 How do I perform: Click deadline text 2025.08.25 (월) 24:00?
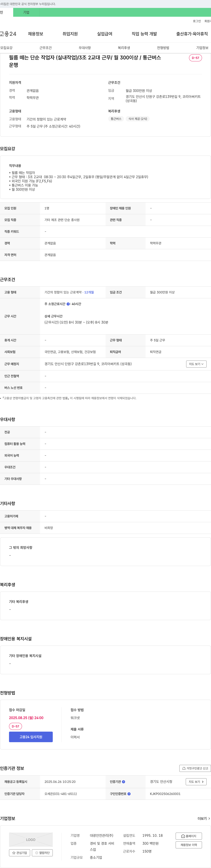(x=26, y=718)
